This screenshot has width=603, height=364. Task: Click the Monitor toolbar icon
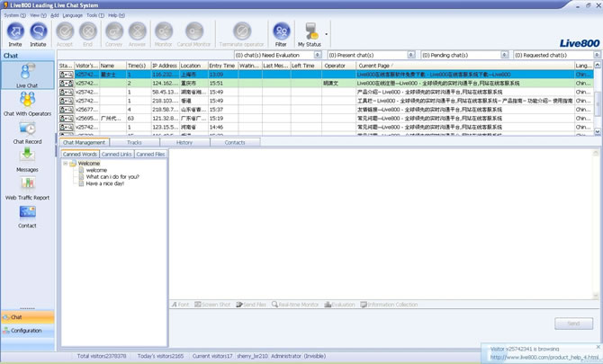(x=164, y=31)
